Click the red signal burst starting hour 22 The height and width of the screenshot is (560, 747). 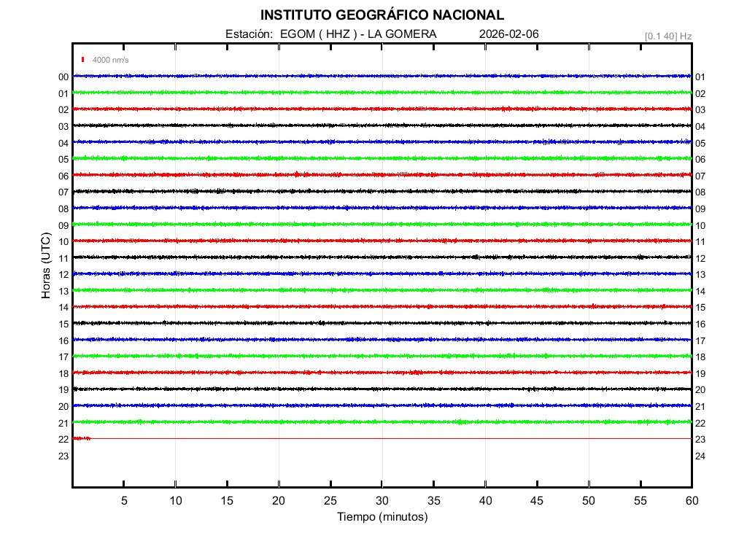pyautogui.click(x=82, y=438)
